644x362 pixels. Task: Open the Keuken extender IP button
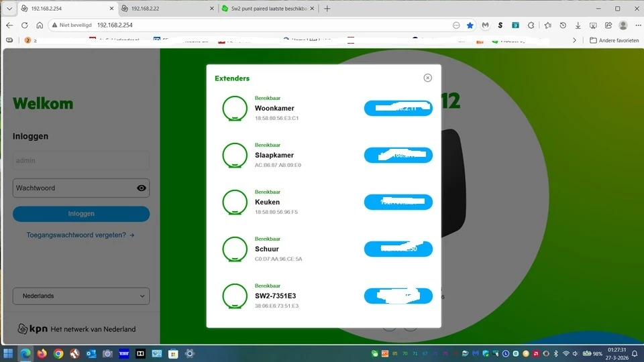pos(398,202)
